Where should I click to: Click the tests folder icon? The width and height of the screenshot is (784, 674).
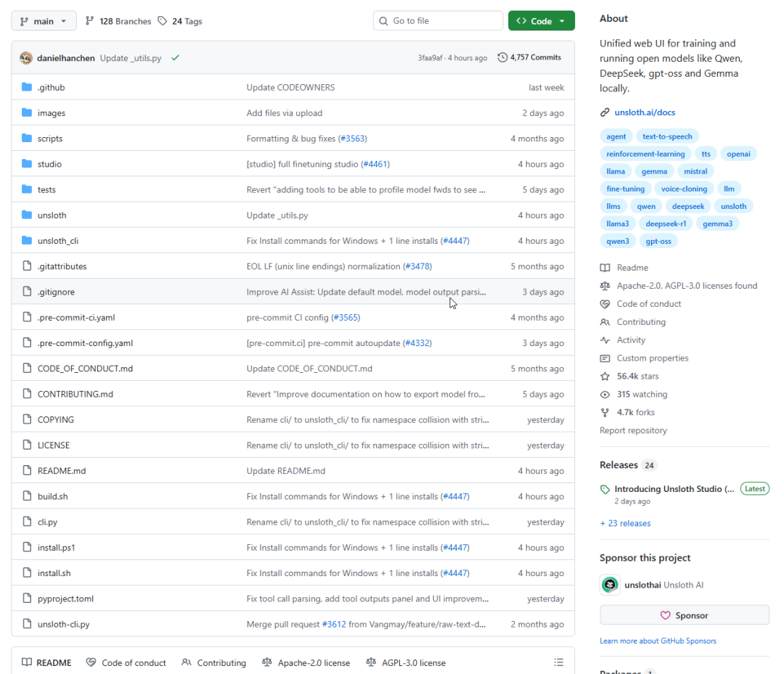click(x=27, y=189)
